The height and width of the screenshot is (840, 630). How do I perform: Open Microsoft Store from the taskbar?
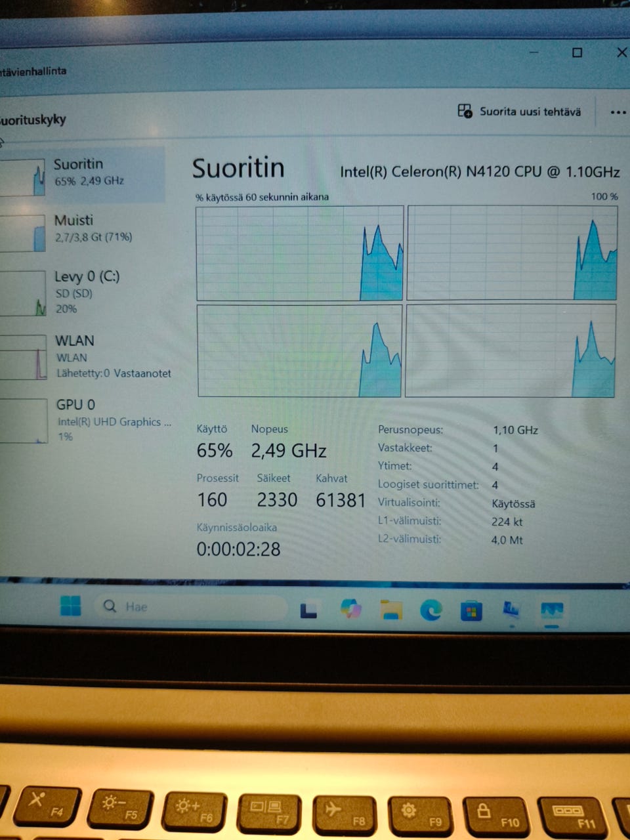[x=471, y=612]
